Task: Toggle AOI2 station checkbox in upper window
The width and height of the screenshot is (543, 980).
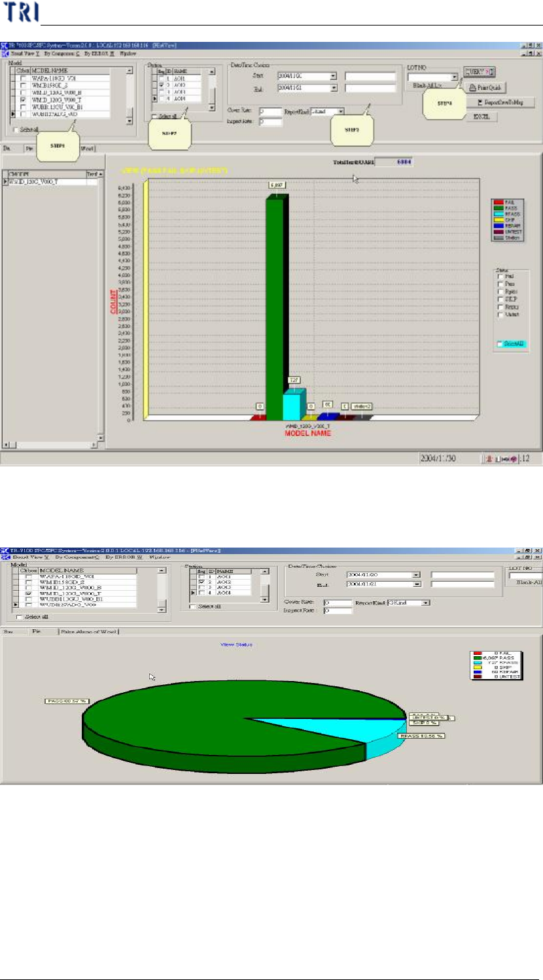Action: pos(161,85)
